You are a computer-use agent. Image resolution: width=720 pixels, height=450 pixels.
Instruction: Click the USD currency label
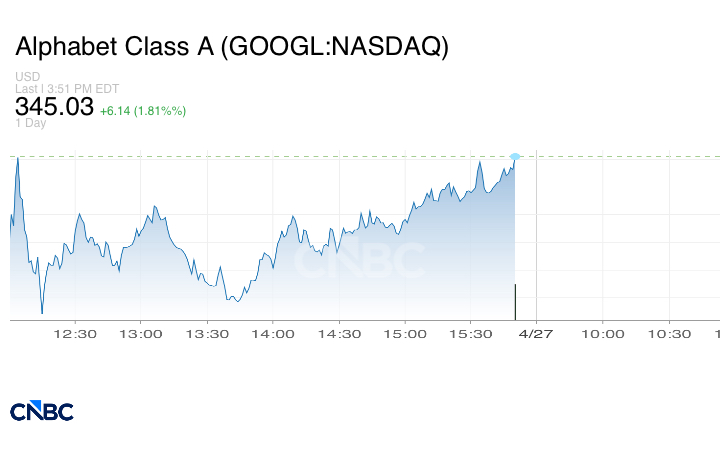tap(27, 76)
